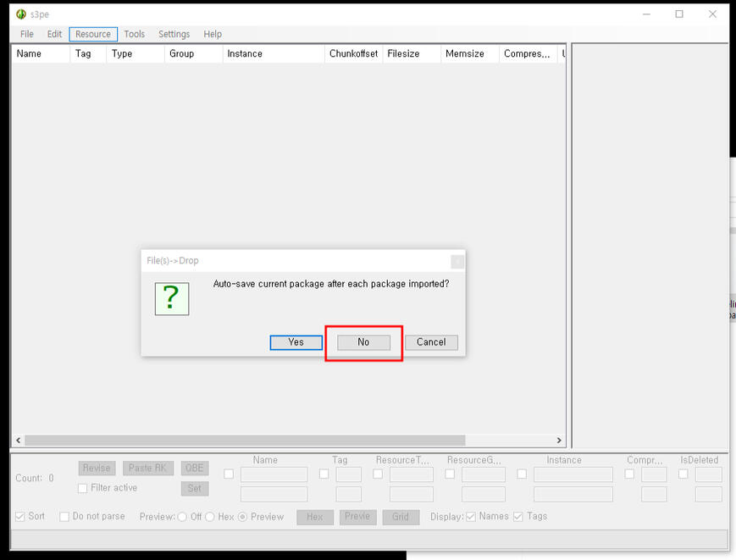
Task: Click the green question mark dialog icon
Action: click(x=172, y=298)
